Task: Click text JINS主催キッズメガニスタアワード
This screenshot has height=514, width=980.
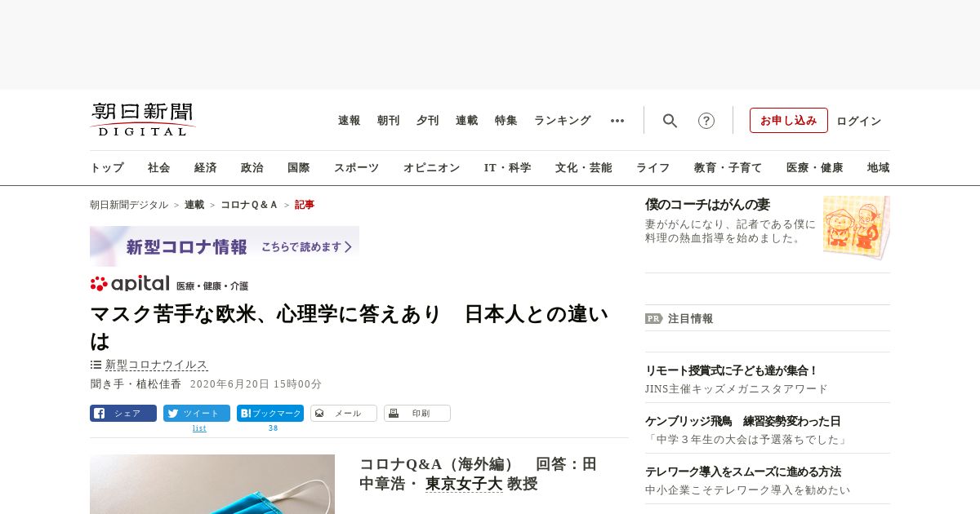Action: point(737,389)
